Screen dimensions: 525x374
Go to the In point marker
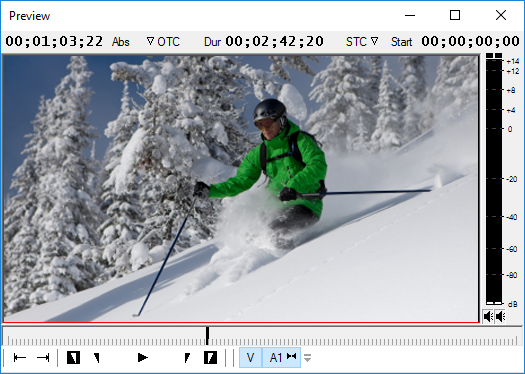click(97, 358)
